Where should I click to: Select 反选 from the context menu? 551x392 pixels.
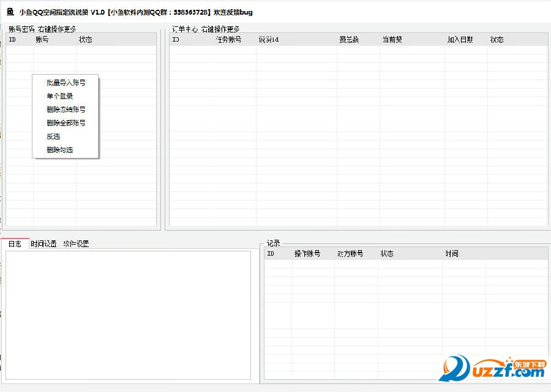(66, 136)
